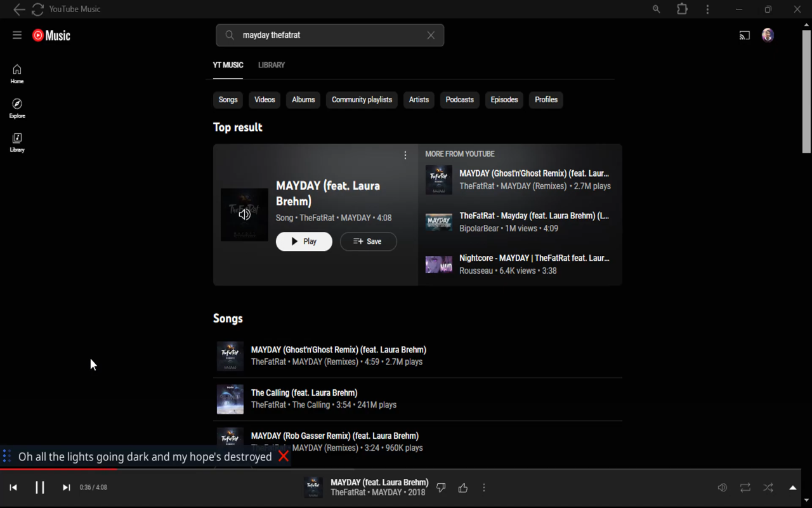812x508 pixels.
Task: Pause the current song
Action: 39,488
